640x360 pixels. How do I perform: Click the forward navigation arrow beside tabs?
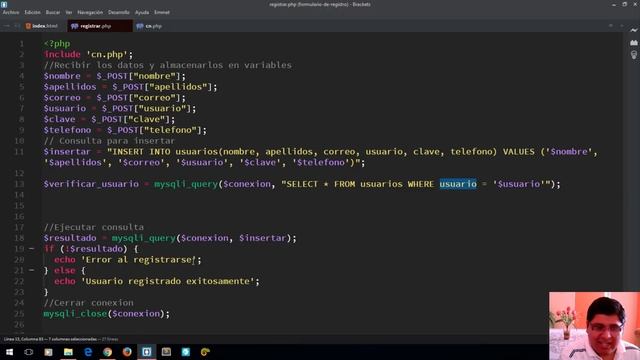click(x=17, y=26)
